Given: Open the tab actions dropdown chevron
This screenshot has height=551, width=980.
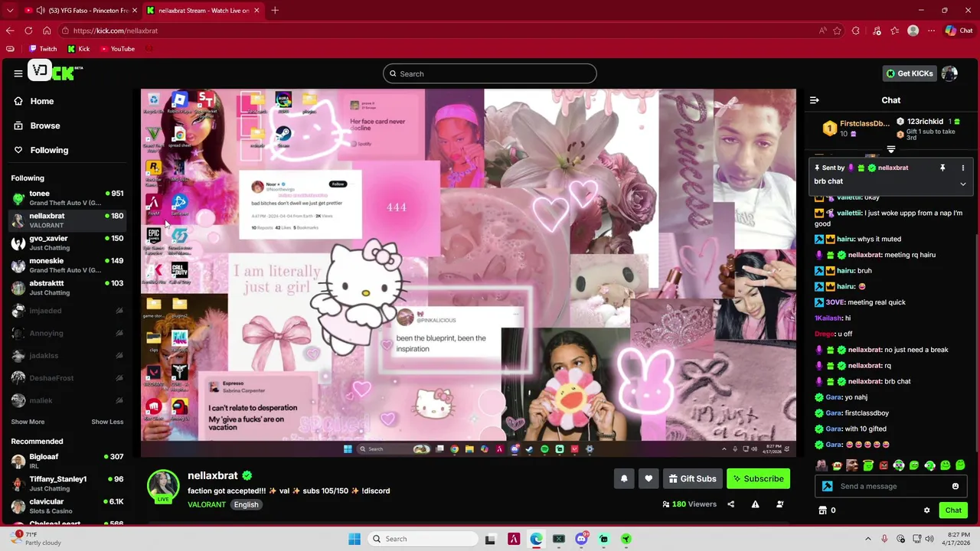Looking at the screenshot, I should (10, 11).
